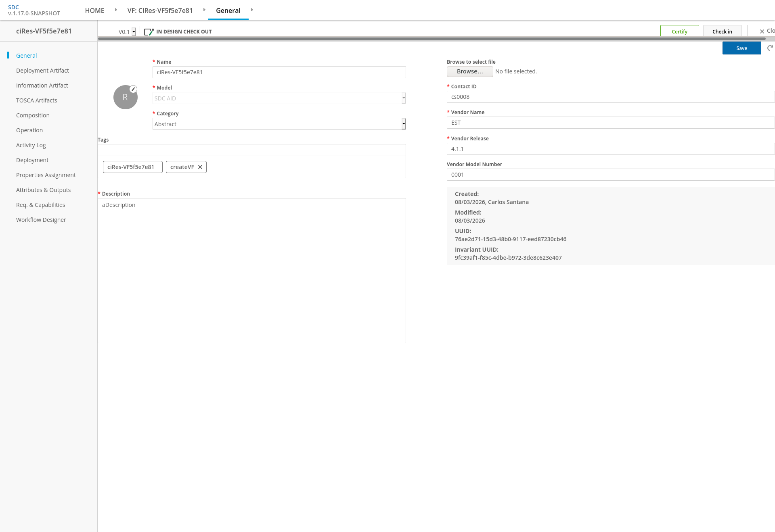Open the Model dropdown
775x532 pixels.
(279, 98)
